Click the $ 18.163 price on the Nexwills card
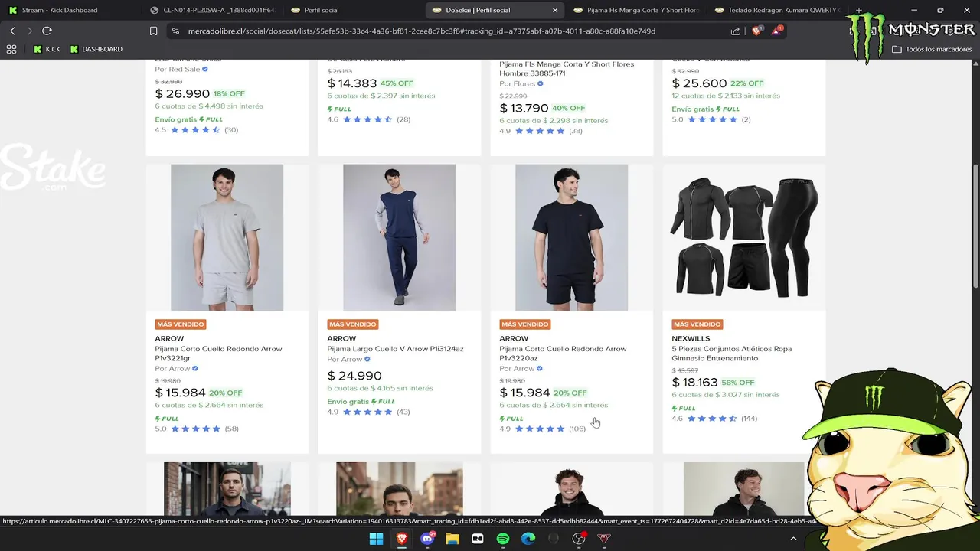 [x=694, y=383]
